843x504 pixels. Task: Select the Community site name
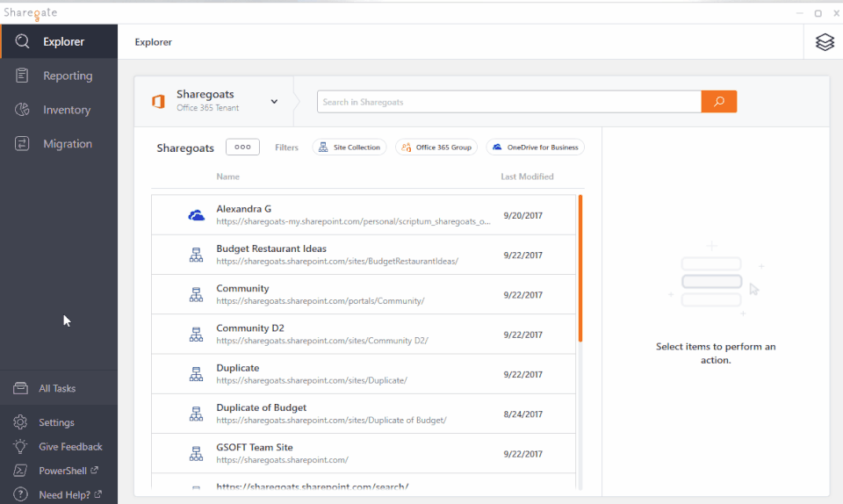pos(242,289)
